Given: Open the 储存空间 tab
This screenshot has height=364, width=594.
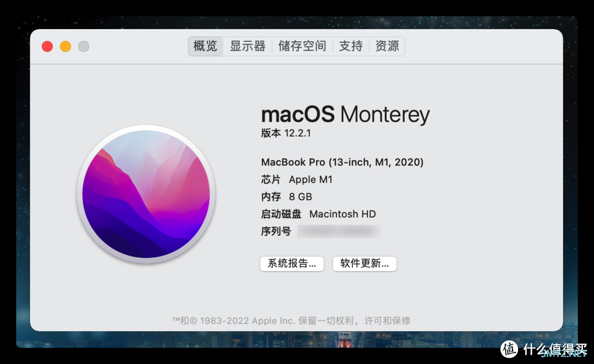Looking at the screenshot, I should click(x=302, y=46).
